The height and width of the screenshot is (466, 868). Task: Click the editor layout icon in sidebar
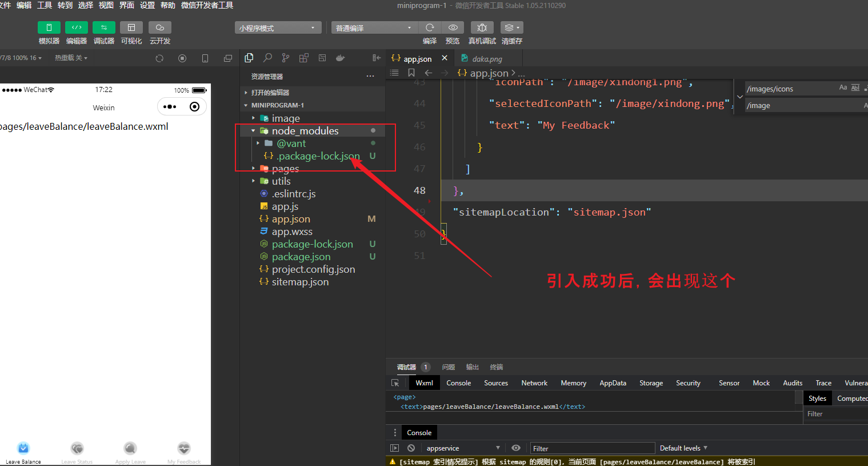pos(322,58)
